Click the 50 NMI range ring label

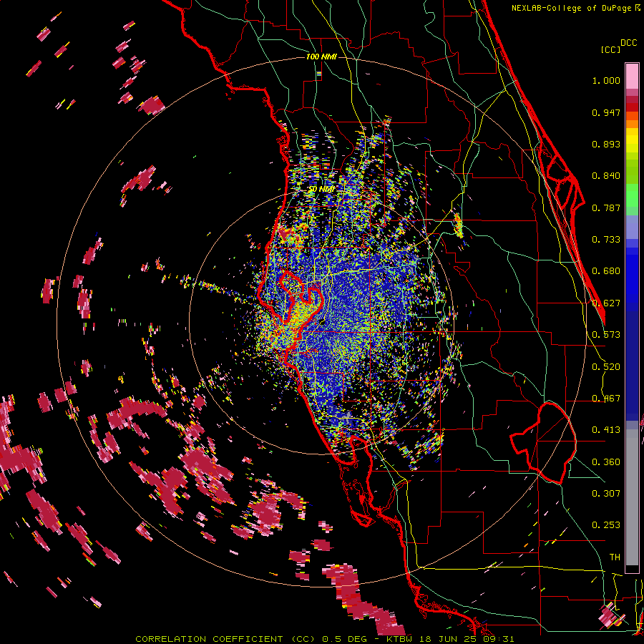pos(321,189)
